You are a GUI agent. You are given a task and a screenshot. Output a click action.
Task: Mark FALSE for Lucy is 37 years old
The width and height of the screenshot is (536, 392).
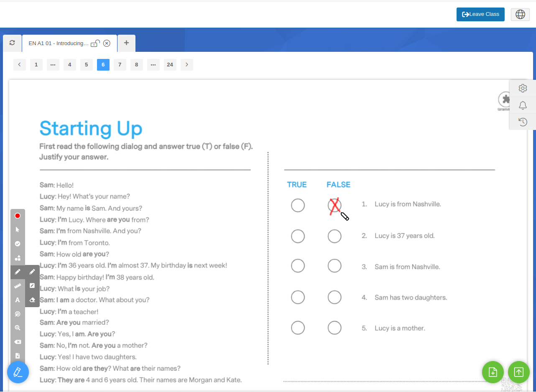coord(334,236)
